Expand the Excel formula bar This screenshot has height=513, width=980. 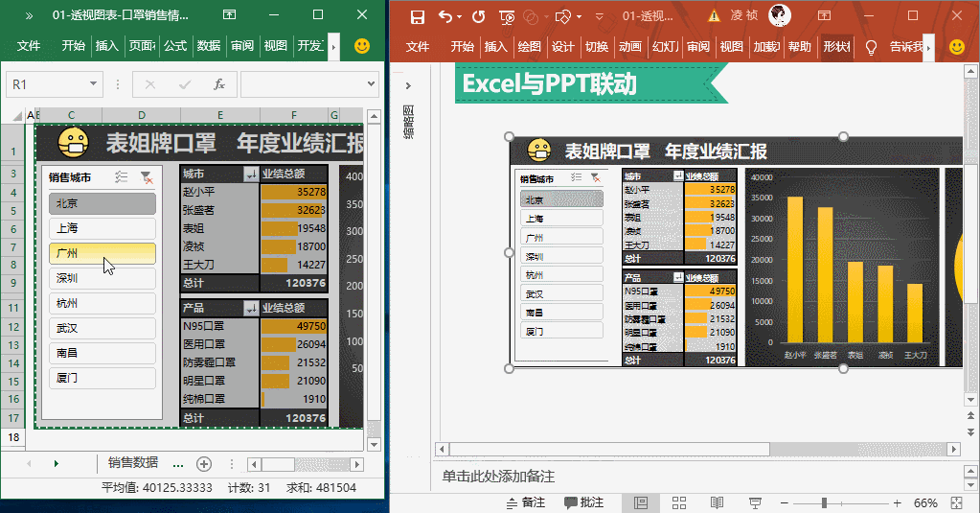tap(372, 83)
